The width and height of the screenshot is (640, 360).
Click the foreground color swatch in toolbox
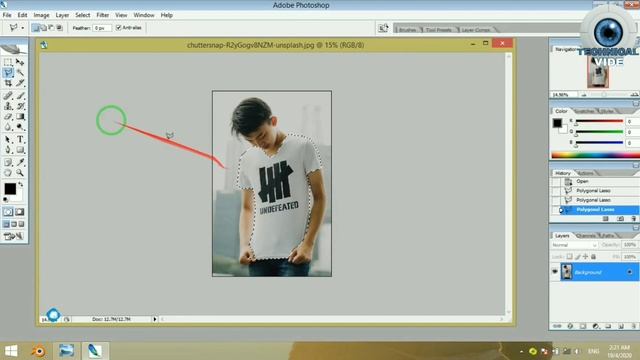click(x=10, y=189)
